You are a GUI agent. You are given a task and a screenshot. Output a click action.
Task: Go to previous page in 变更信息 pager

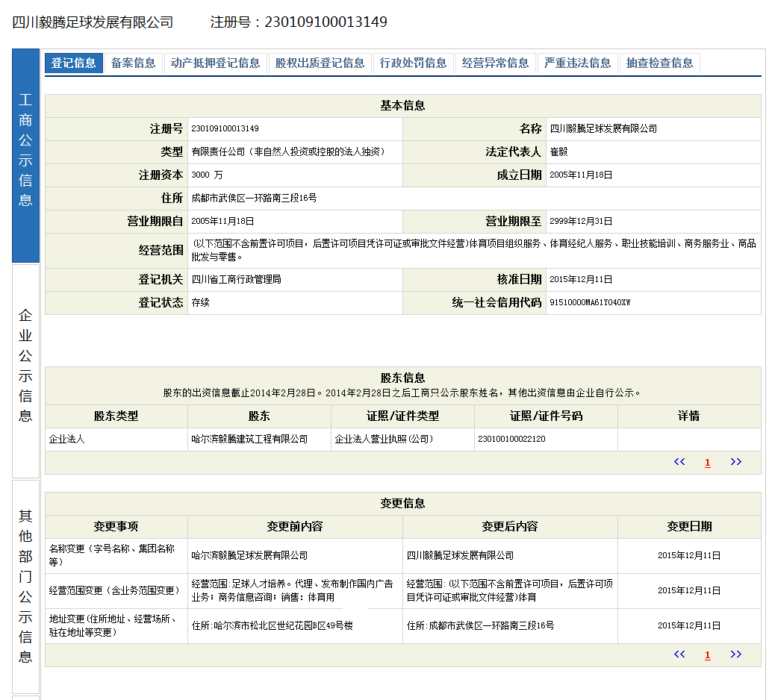coord(679,654)
